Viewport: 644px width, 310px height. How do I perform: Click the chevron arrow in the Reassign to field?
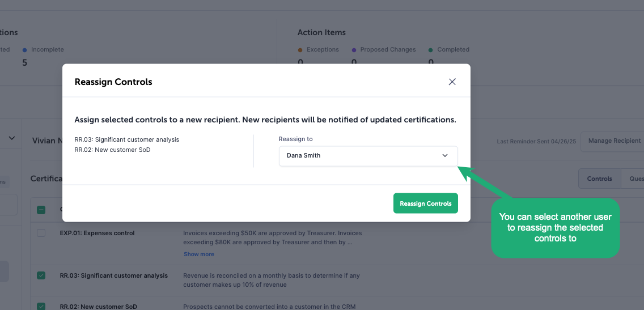tap(445, 155)
